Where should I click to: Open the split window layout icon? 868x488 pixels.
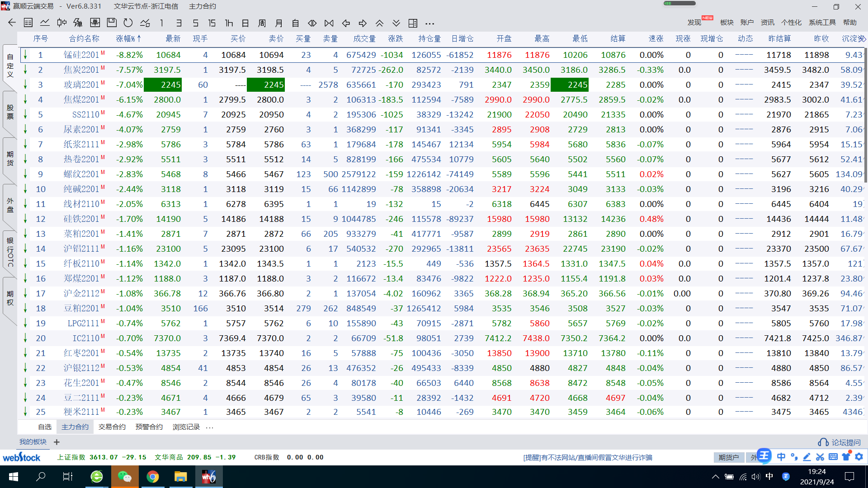413,23
